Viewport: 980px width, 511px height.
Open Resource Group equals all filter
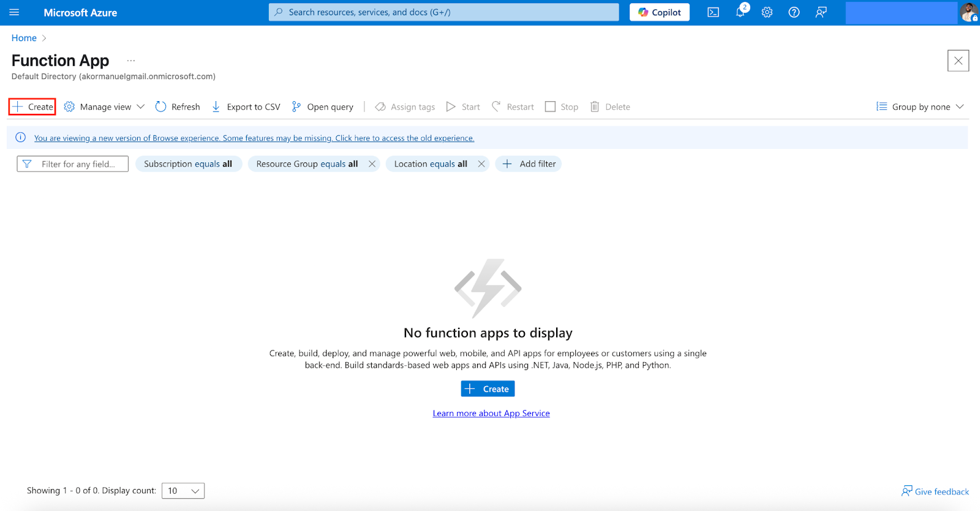307,164
